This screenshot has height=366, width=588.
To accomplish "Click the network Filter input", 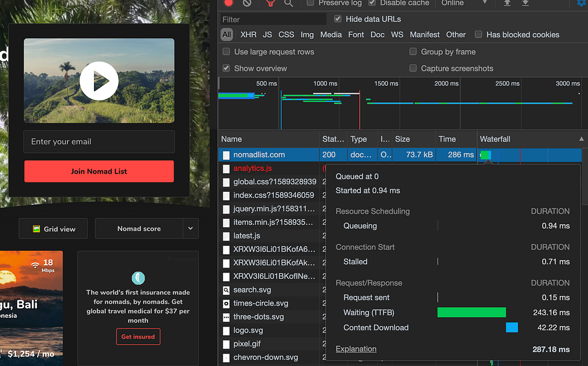I will point(273,19).
